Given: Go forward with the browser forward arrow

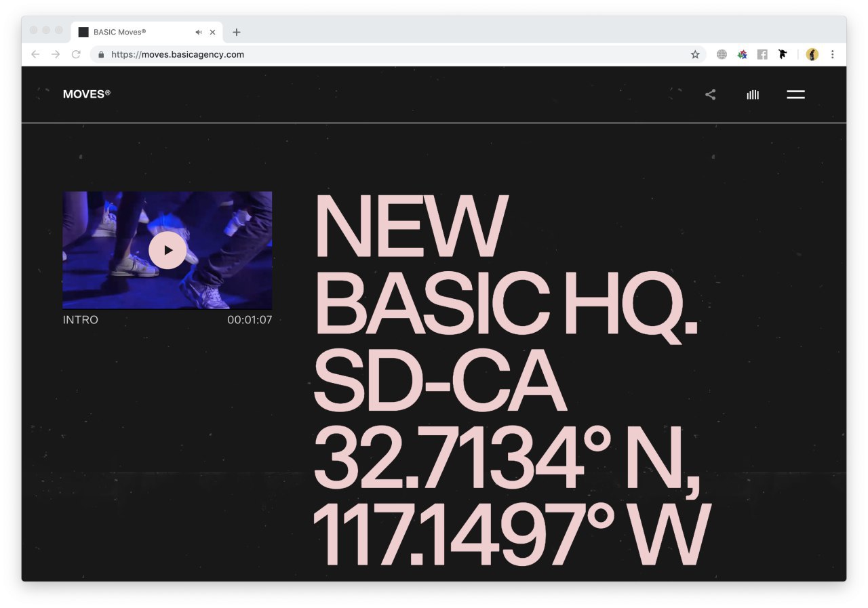Looking at the screenshot, I should point(56,54).
